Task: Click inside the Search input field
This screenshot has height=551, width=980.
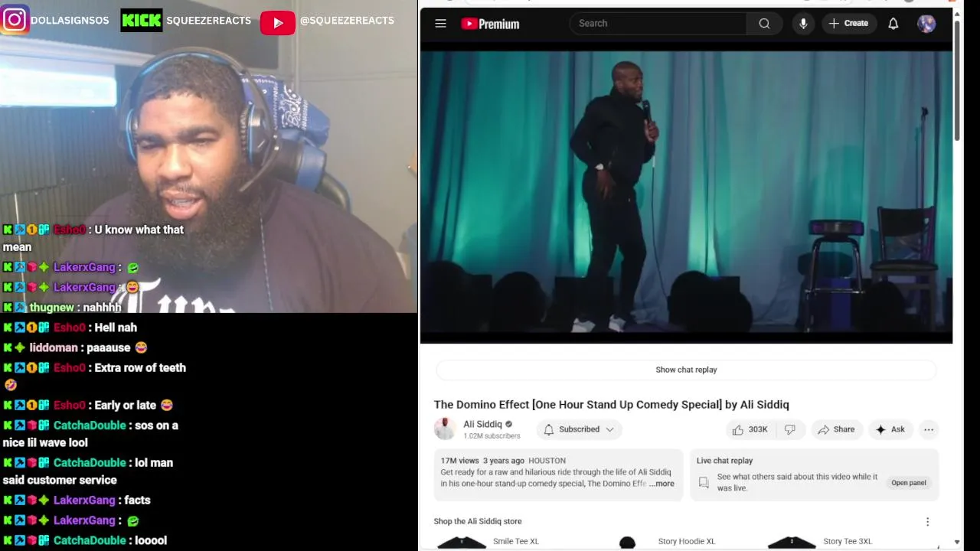Action: pos(658,24)
